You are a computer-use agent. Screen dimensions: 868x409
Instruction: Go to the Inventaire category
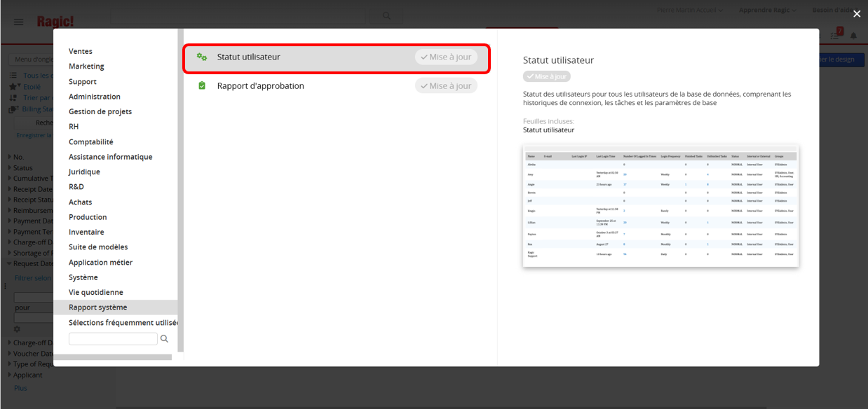[x=86, y=233]
